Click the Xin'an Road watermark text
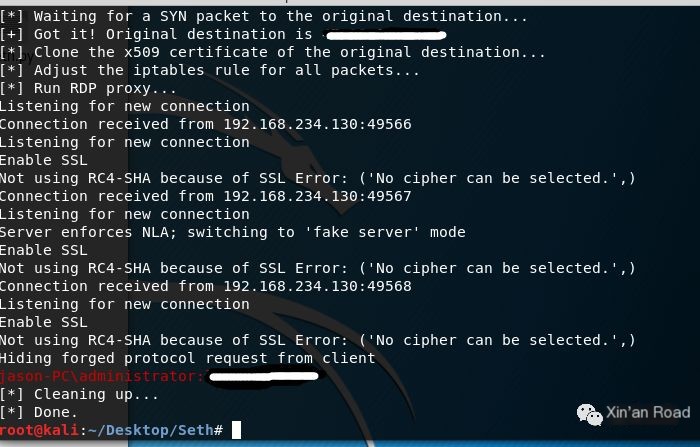This screenshot has width=700, height=447. (x=648, y=412)
